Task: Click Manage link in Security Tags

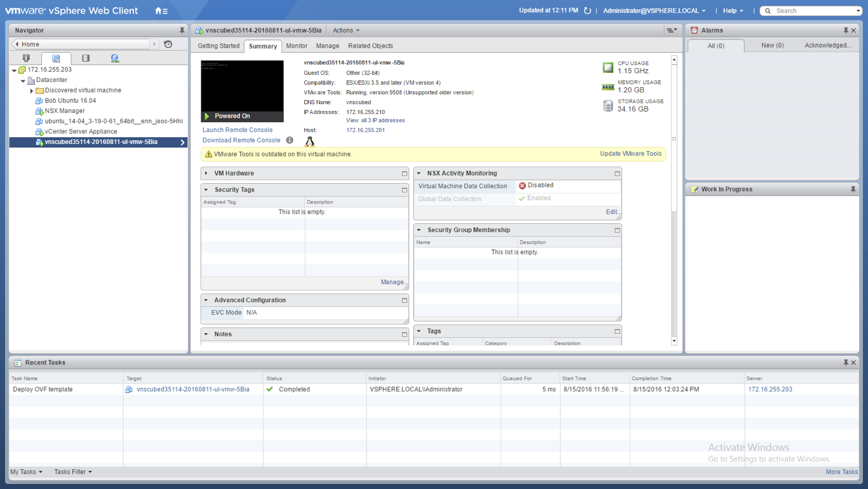Action: point(393,282)
